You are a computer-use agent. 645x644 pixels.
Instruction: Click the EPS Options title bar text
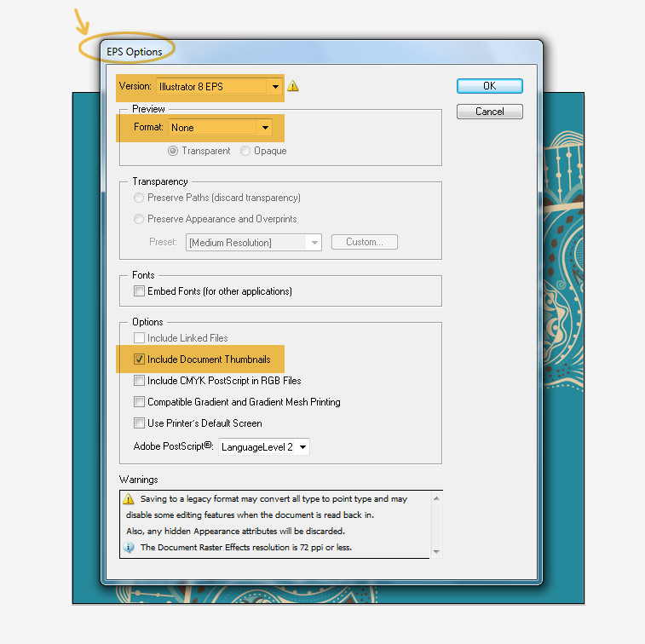(134, 52)
